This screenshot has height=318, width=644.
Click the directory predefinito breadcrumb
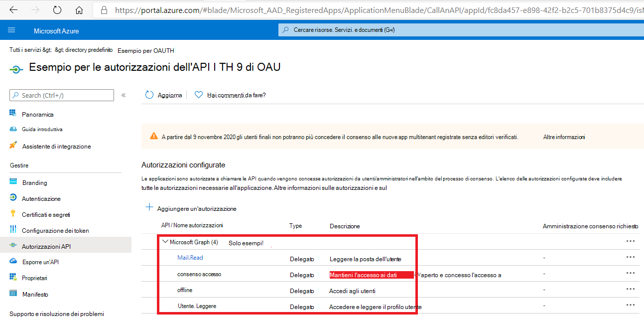(84, 50)
